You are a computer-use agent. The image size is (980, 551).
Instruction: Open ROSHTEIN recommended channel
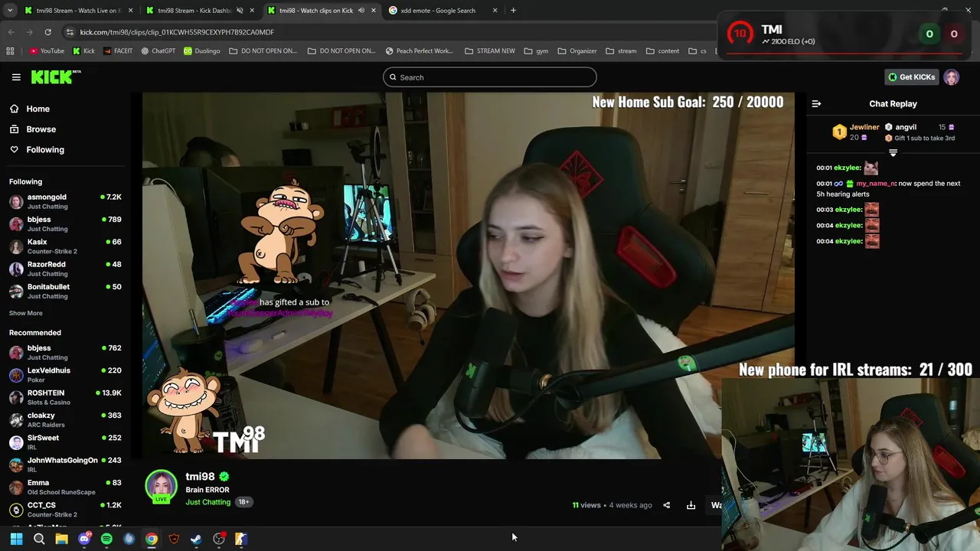pos(65,397)
